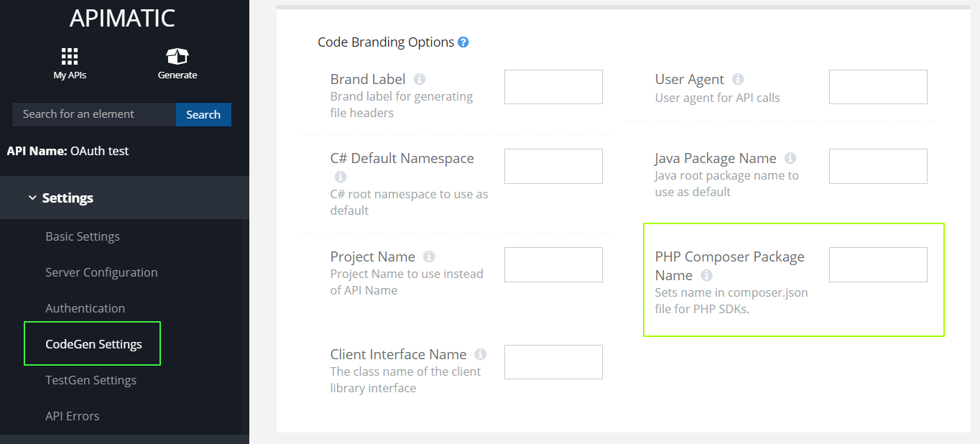Show info for C# Default Namespace

[341, 177]
